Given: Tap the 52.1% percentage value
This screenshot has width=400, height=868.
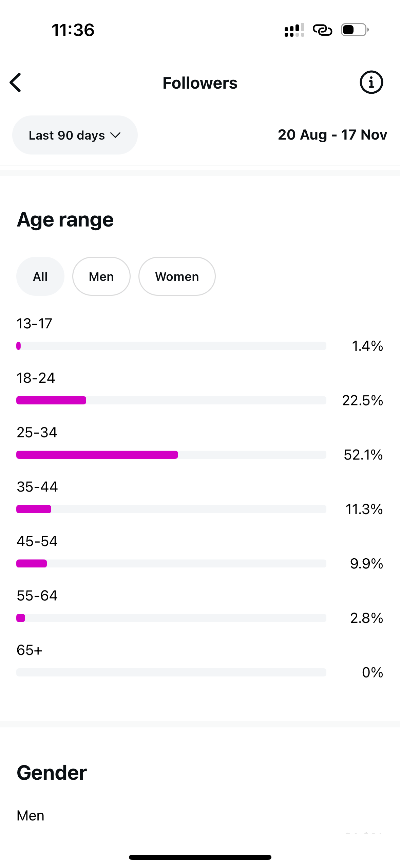Looking at the screenshot, I should click(363, 455).
